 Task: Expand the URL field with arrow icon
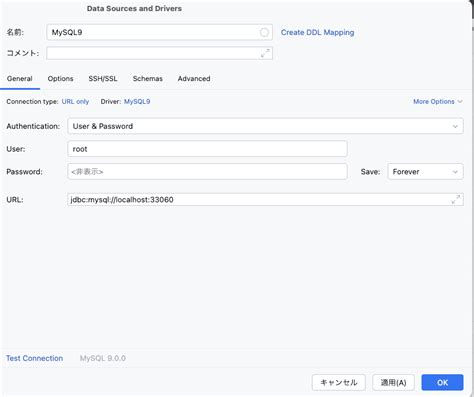coord(456,200)
